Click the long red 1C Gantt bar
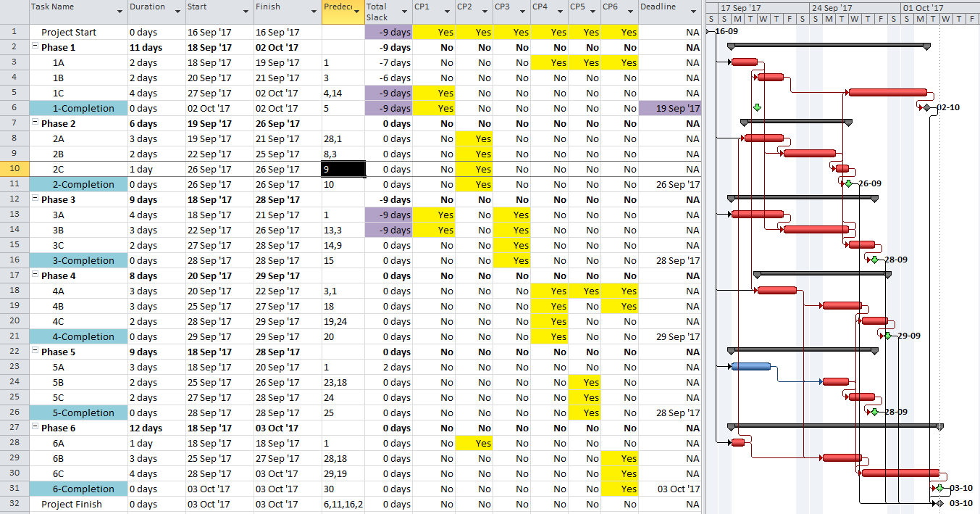The image size is (980, 514). pyautogui.click(x=887, y=92)
